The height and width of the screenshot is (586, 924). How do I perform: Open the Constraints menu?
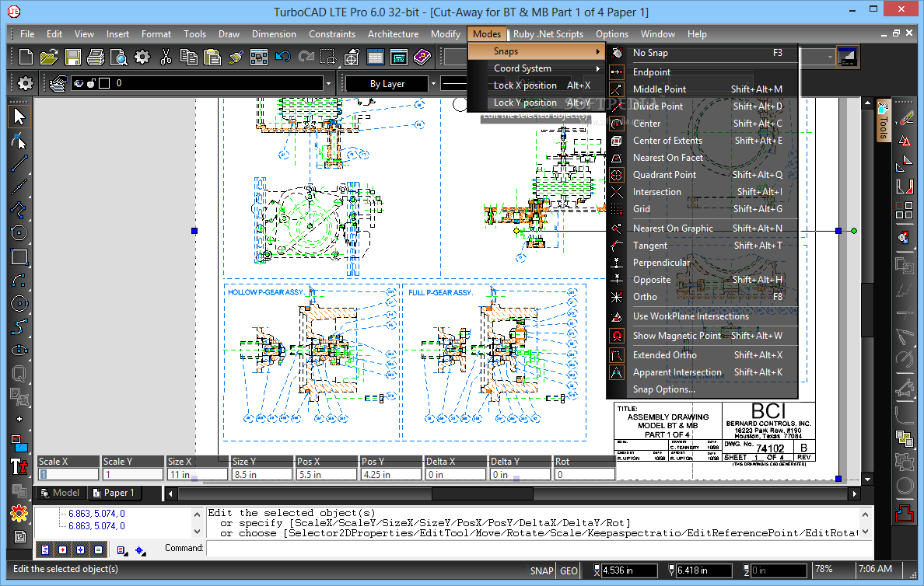(x=332, y=34)
